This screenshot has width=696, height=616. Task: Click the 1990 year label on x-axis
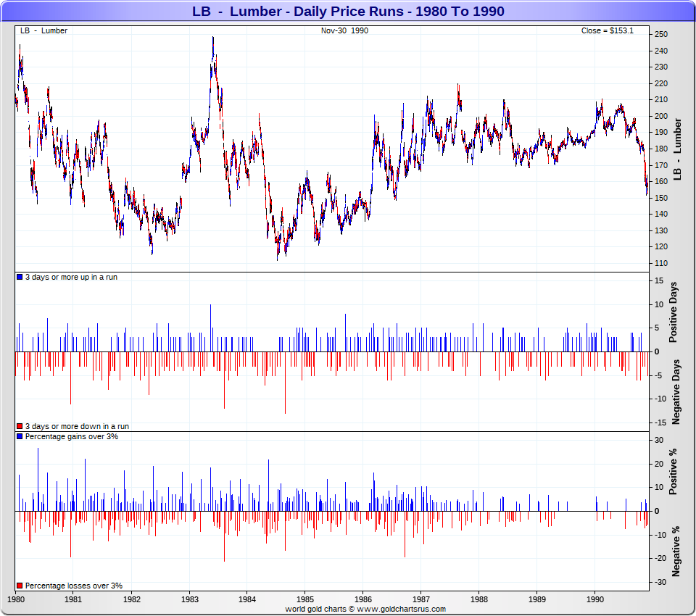[594, 600]
